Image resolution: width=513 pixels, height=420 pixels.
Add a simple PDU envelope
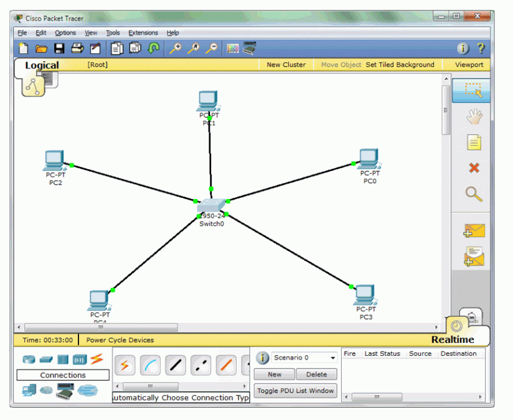point(474,230)
